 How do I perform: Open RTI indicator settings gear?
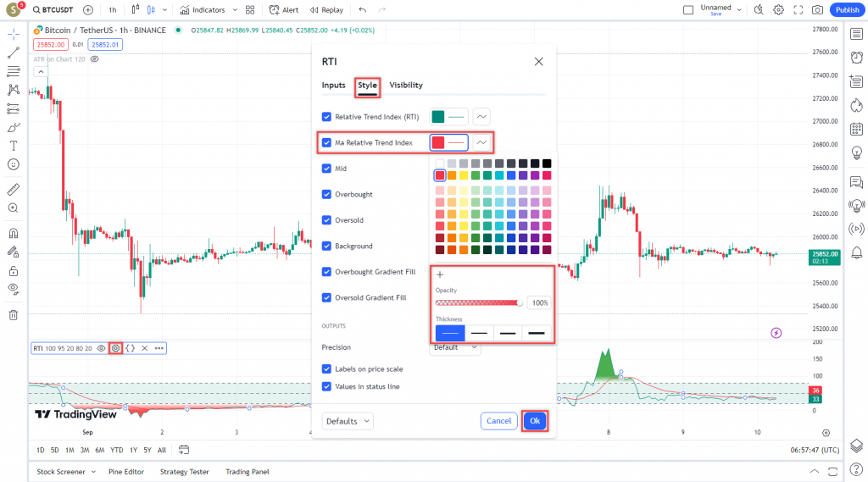115,348
